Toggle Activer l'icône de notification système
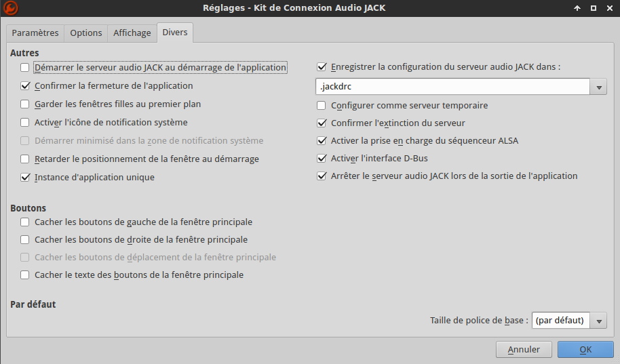Viewport: 620px width, 364px height. pos(25,123)
